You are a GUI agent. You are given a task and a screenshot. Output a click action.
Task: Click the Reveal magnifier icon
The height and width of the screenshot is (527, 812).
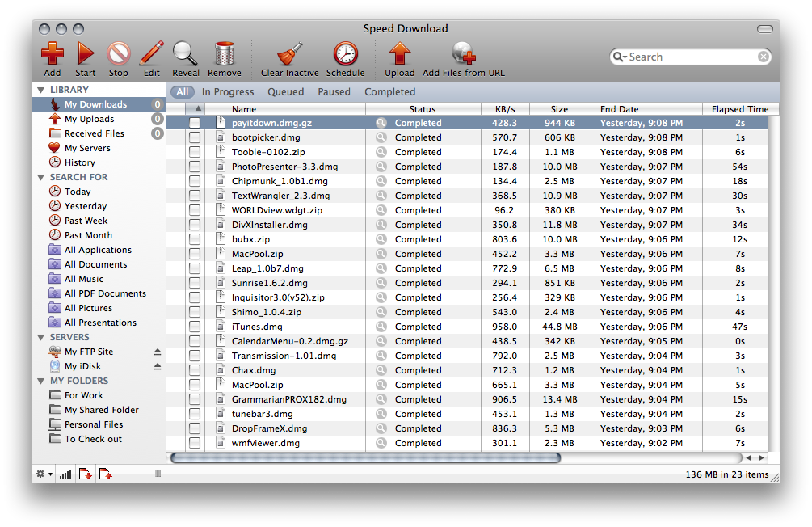[186, 55]
